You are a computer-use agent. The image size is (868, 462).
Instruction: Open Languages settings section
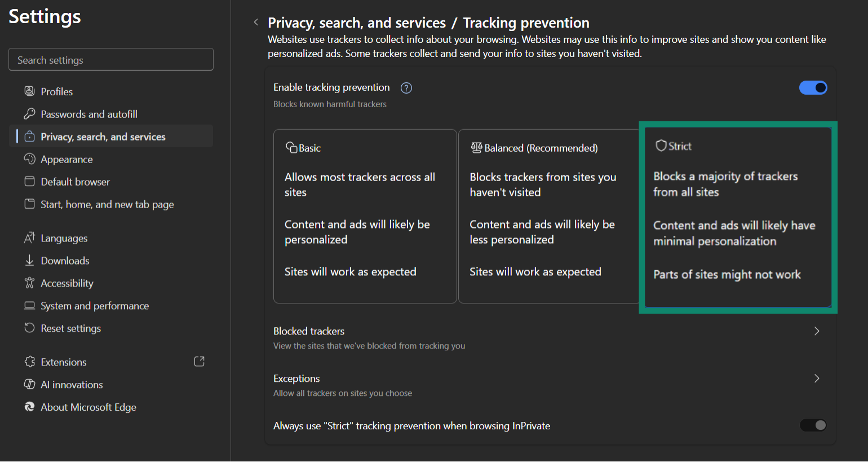pos(64,238)
